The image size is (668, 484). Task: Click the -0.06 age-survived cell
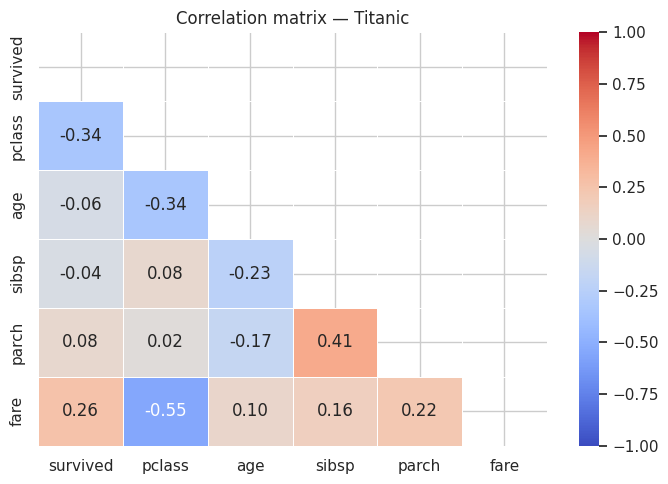coord(81,205)
